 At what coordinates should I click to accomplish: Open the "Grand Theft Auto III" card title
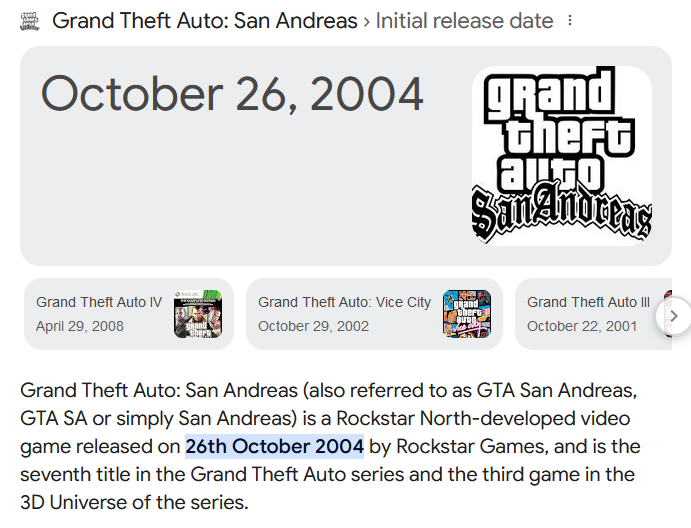[588, 302]
